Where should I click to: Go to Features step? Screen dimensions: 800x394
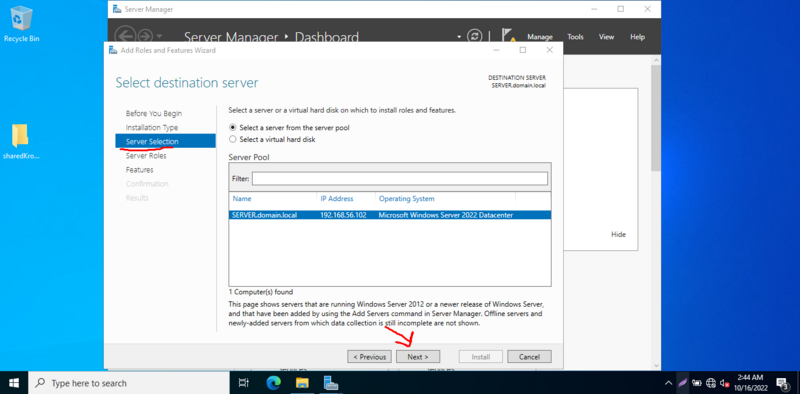tap(139, 169)
